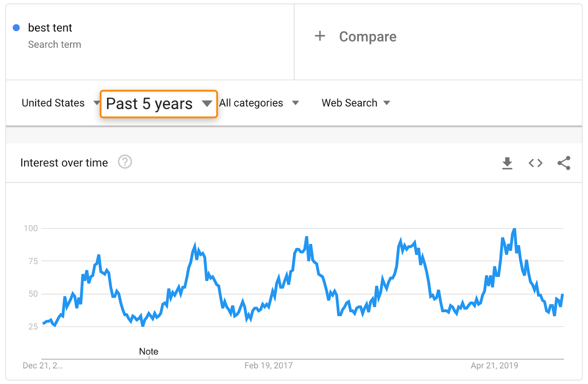Click the Apr 21, 2019 axis label
The width and height of the screenshot is (588, 384).
[494, 366]
